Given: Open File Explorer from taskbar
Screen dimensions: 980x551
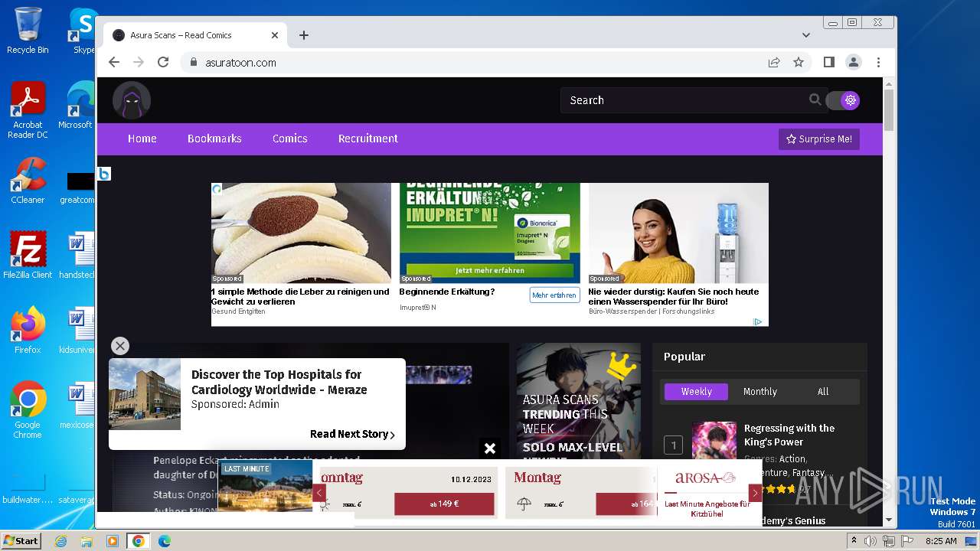Looking at the screenshot, I should click(87, 541).
